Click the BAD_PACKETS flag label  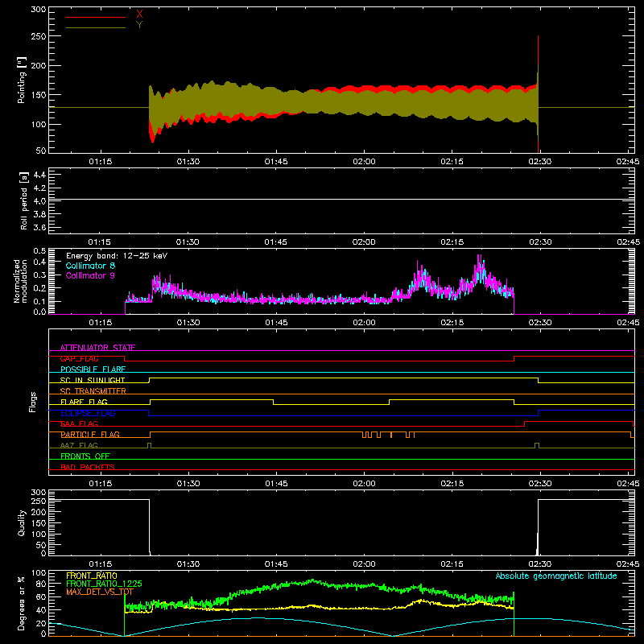pos(88,467)
